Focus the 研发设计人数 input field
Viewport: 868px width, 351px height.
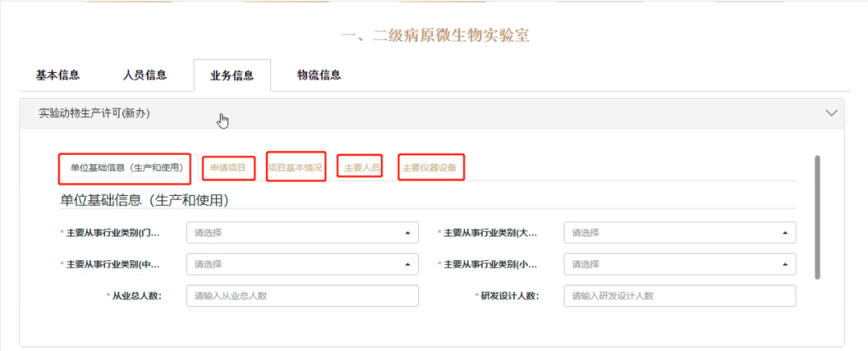coord(679,296)
